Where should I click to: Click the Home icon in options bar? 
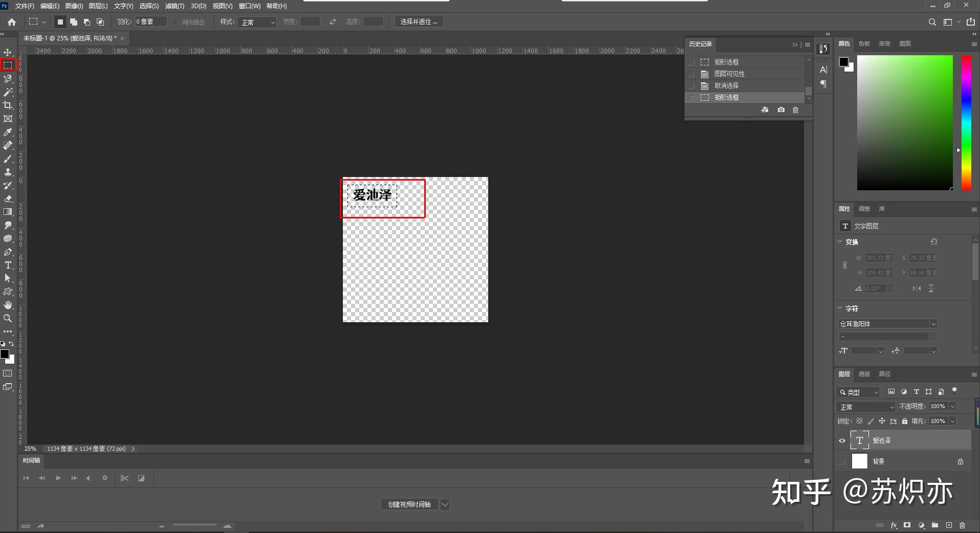point(12,22)
